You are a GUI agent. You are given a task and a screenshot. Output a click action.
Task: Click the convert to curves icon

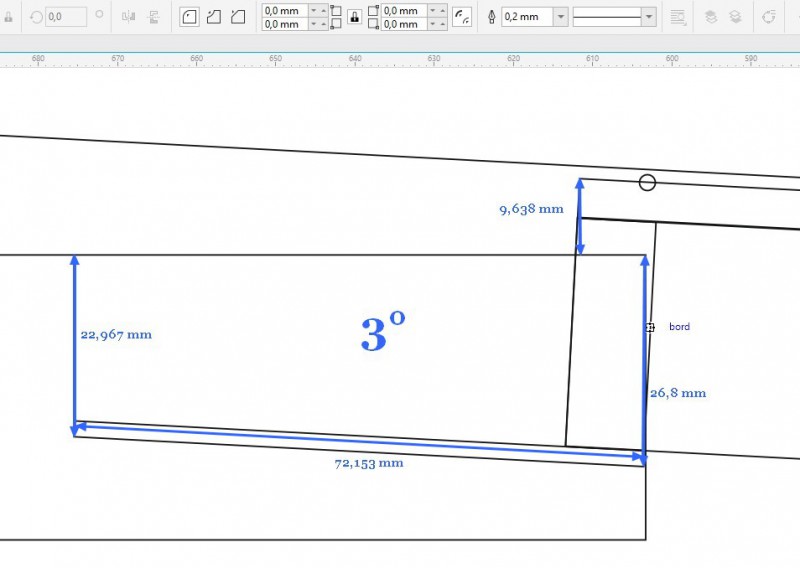[768, 17]
